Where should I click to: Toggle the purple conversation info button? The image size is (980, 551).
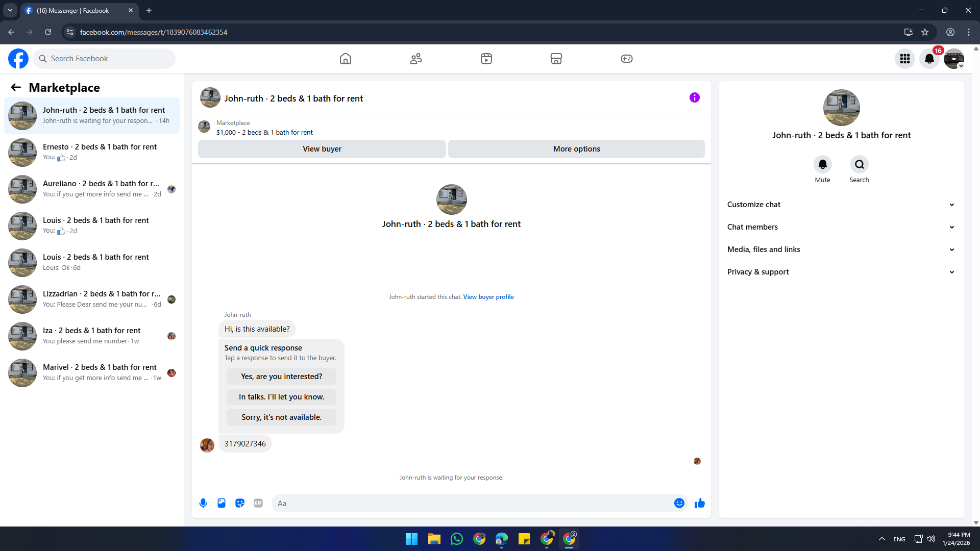coord(694,97)
